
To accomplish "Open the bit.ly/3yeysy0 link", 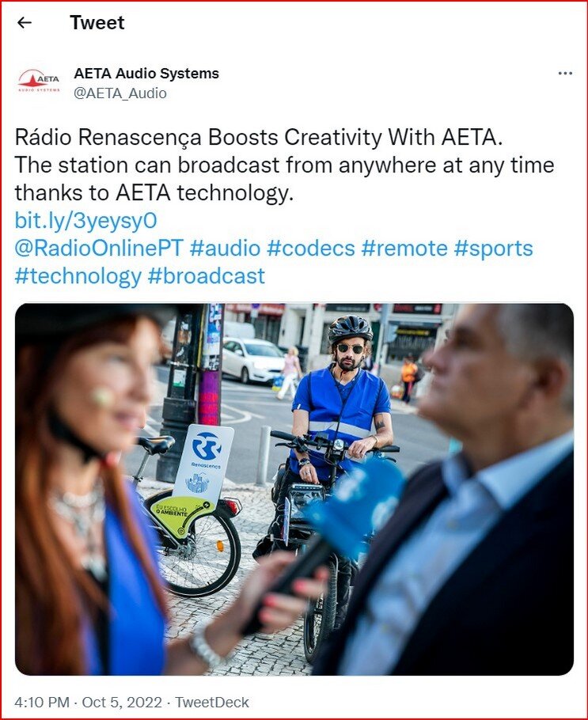I will [86, 221].
